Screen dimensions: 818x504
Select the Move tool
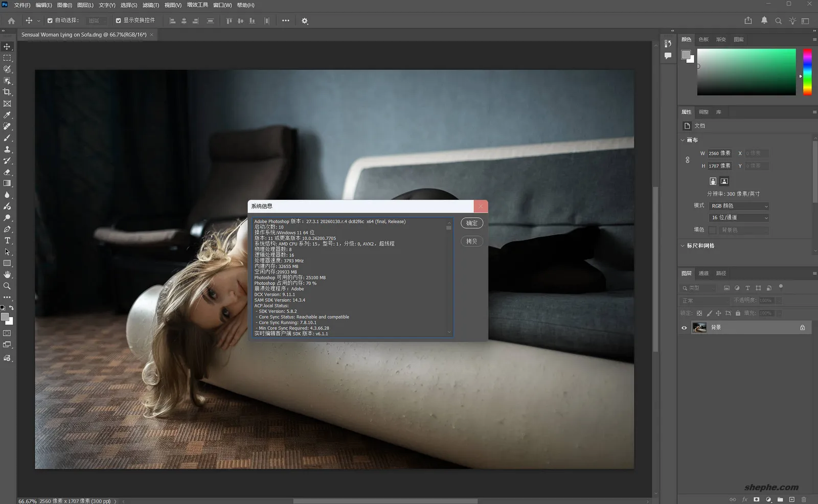point(7,46)
